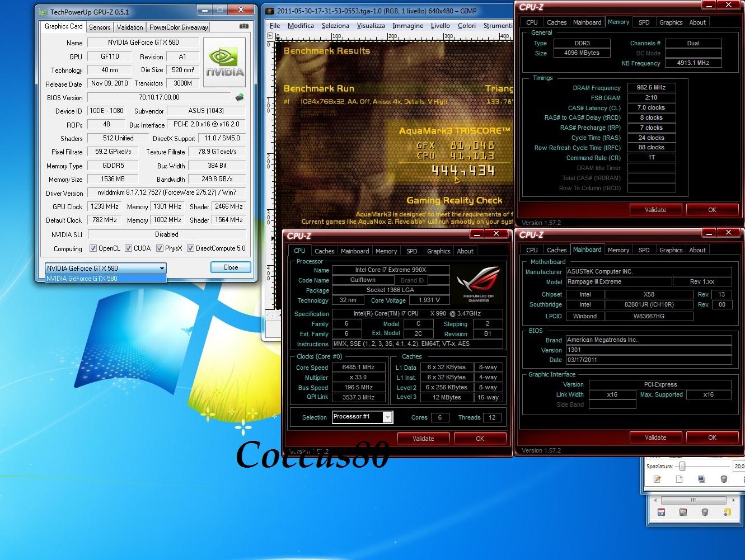This screenshot has width=745, height=560.
Task: Open Graphics tab in CPU-Z processor window
Action: (x=438, y=251)
